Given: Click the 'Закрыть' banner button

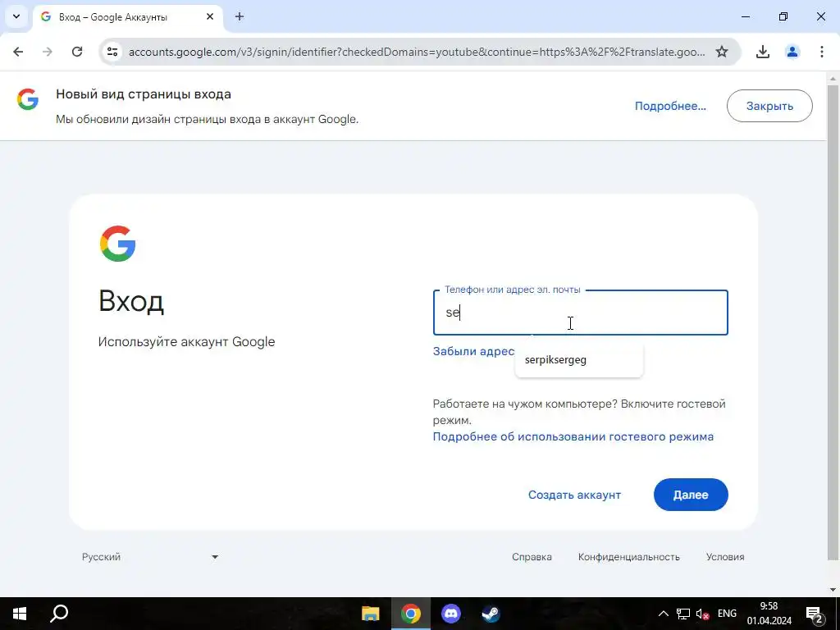Looking at the screenshot, I should 769,106.
